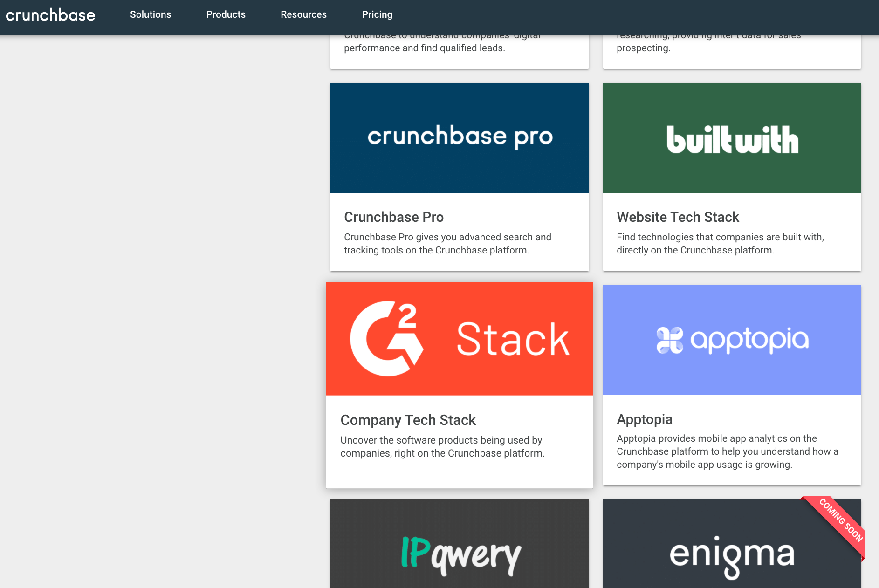Open the Products menu
This screenshot has height=588, width=879.
coord(226,14)
